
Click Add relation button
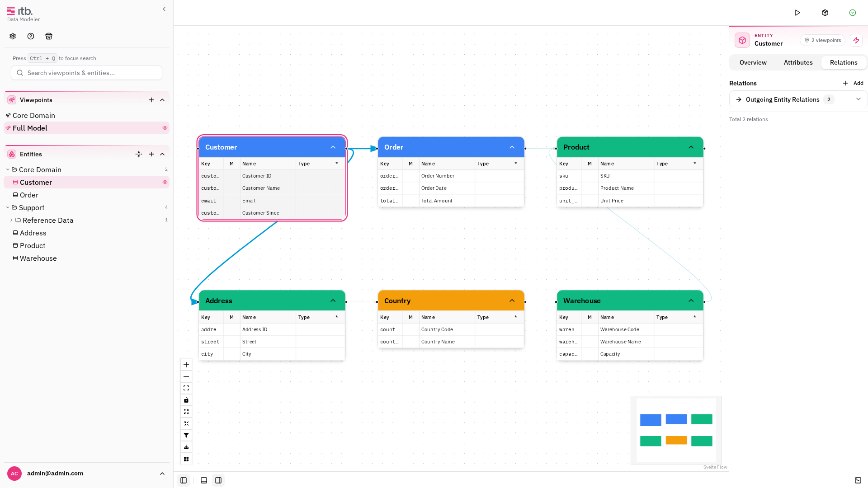[853, 83]
